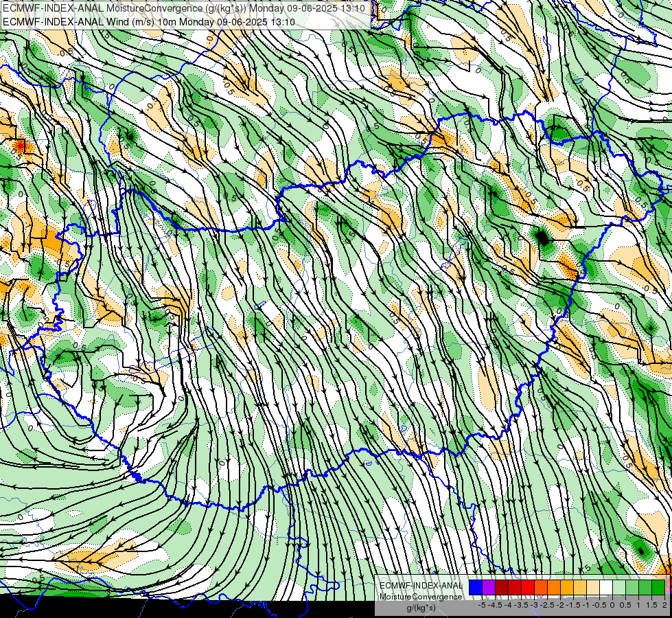Select the orange swatch between -2.5 and -2

[554, 588]
